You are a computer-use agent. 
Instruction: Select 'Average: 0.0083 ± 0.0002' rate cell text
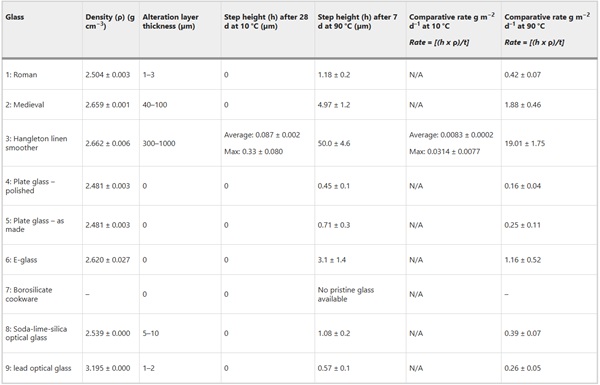coord(451,135)
